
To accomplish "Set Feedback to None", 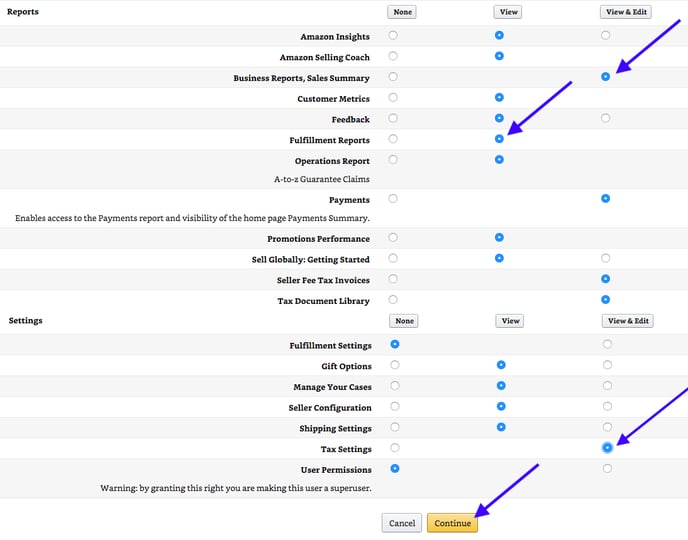I will click(x=393, y=118).
